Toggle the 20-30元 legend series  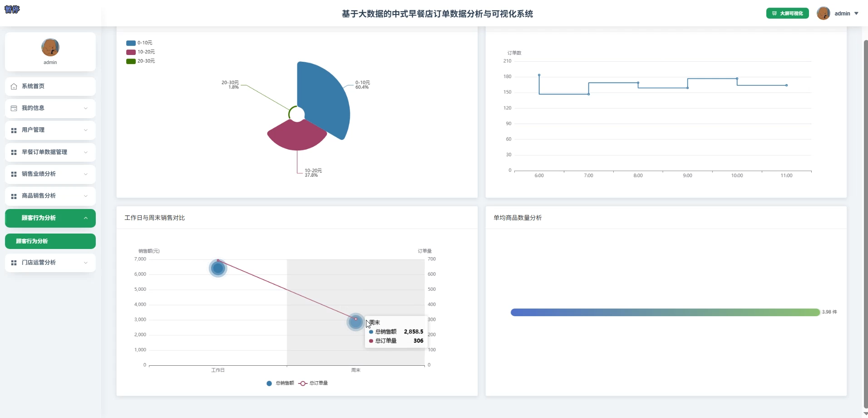tap(141, 61)
